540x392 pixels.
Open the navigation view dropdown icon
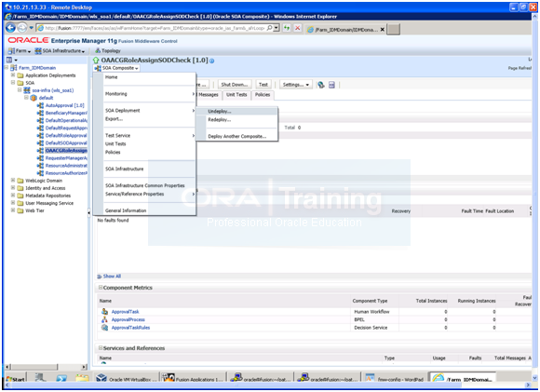coord(12,60)
